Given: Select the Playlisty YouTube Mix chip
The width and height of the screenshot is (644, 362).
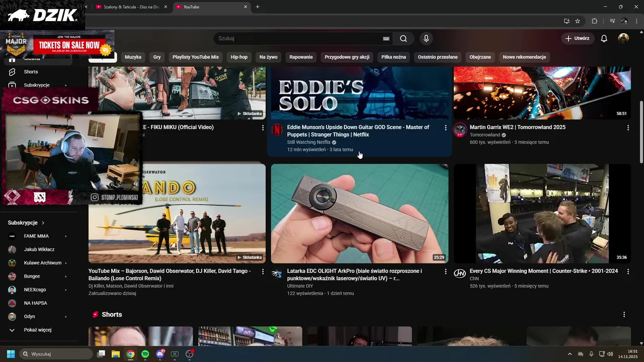Looking at the screenshot, I should pyautogui.click(x=196, y=57).
